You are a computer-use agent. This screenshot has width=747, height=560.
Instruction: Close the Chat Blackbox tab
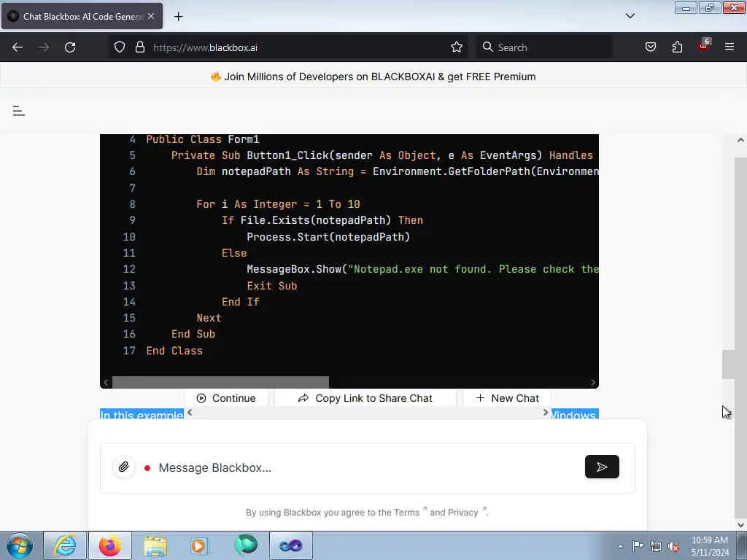point(151,17)
